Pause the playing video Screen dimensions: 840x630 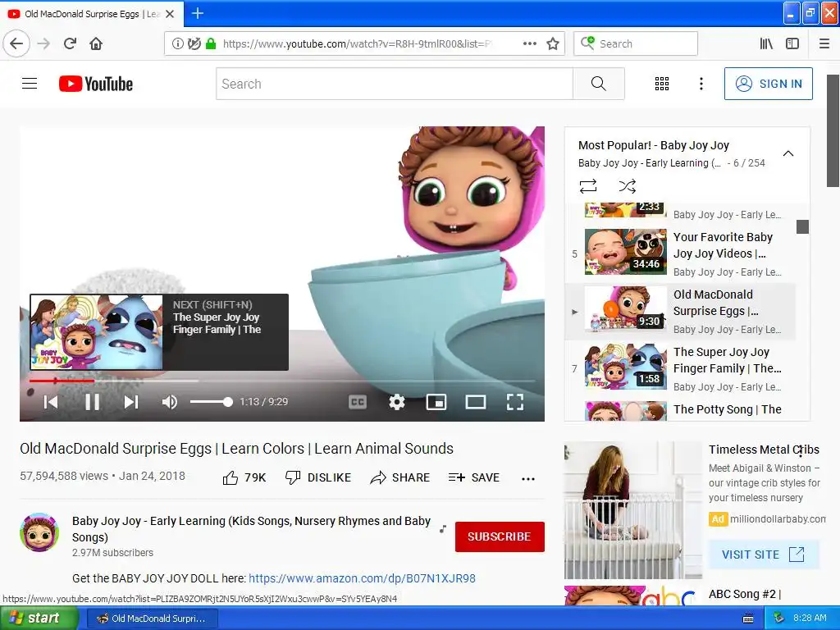tap(92, 402)
